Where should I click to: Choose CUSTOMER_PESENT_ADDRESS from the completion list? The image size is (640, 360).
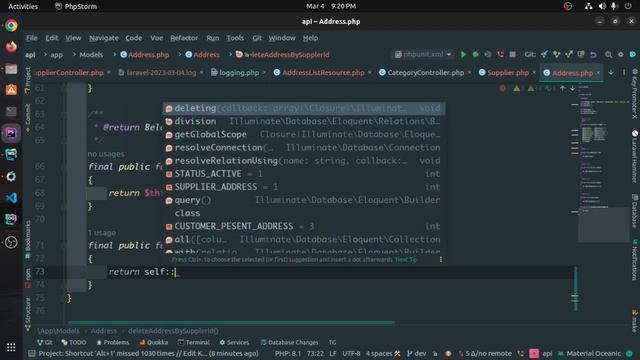coord(304,226)
